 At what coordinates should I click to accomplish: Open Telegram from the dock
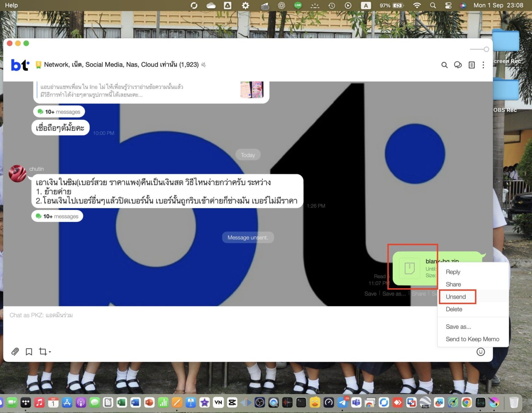[x=342, y=403]
